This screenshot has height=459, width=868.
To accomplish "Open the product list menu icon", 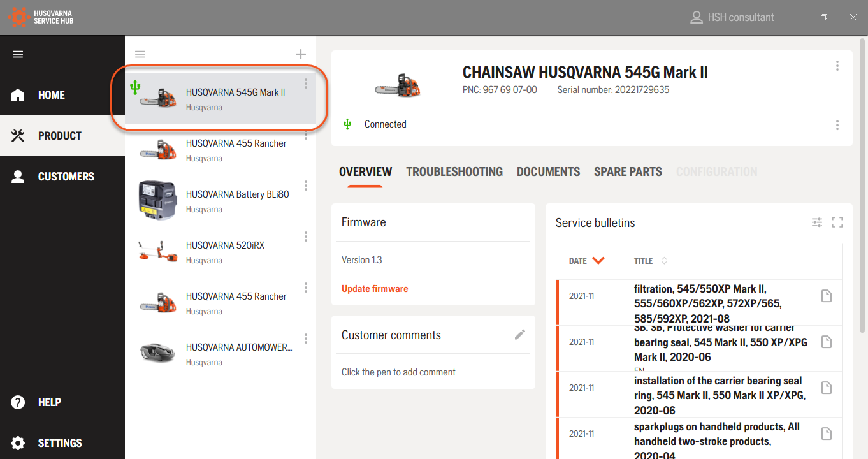I will [140, 54].
